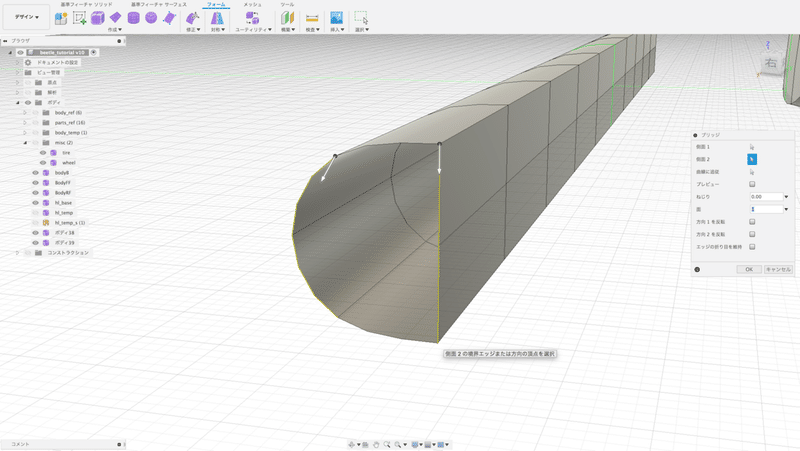Switch to the ツール tab
Viewport: 800px width, 451px height.
coord(287,5)
